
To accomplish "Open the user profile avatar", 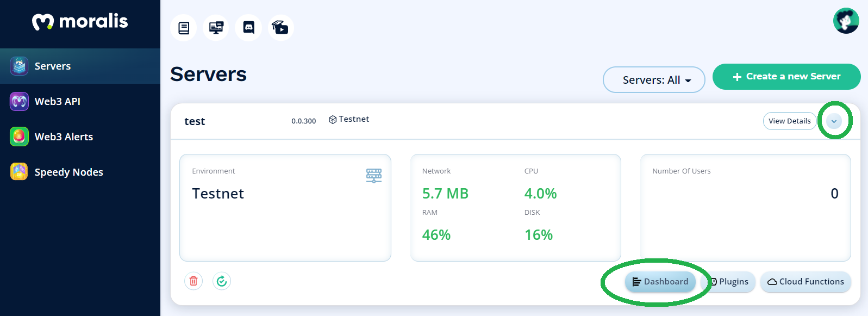I will coord(846,21).
